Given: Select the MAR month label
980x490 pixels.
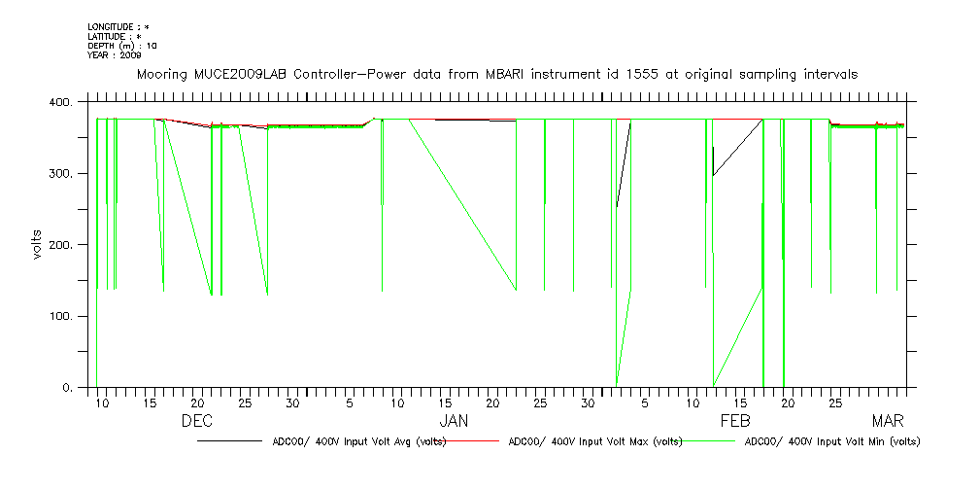Looking at the screenshot, I should [888, 422].
